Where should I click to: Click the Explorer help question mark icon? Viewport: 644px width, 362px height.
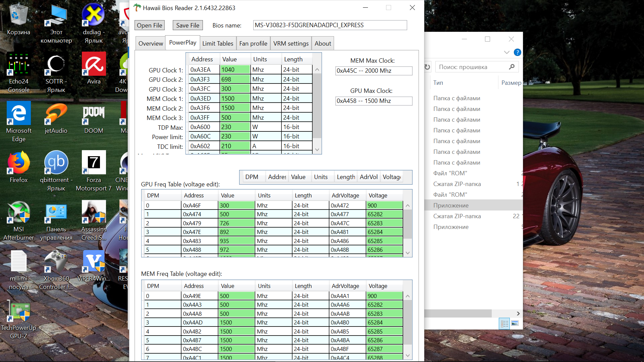tap(517, 52)
